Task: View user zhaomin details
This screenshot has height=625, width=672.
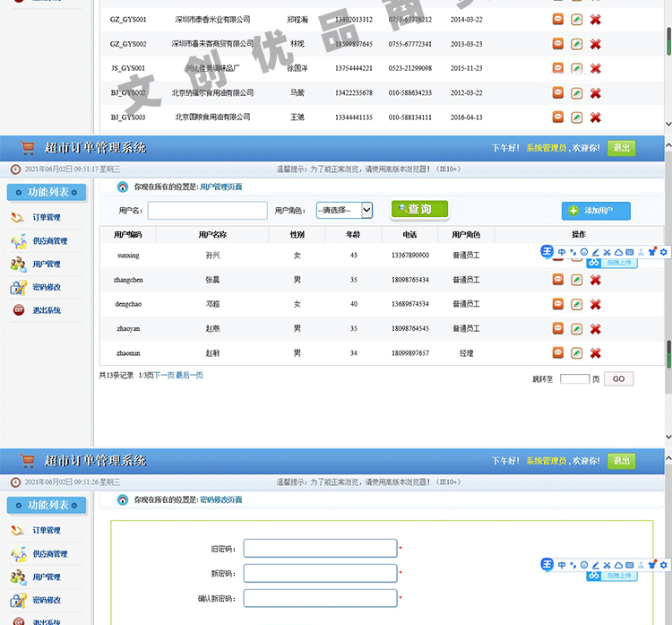Action: click(x=557, y=352)
